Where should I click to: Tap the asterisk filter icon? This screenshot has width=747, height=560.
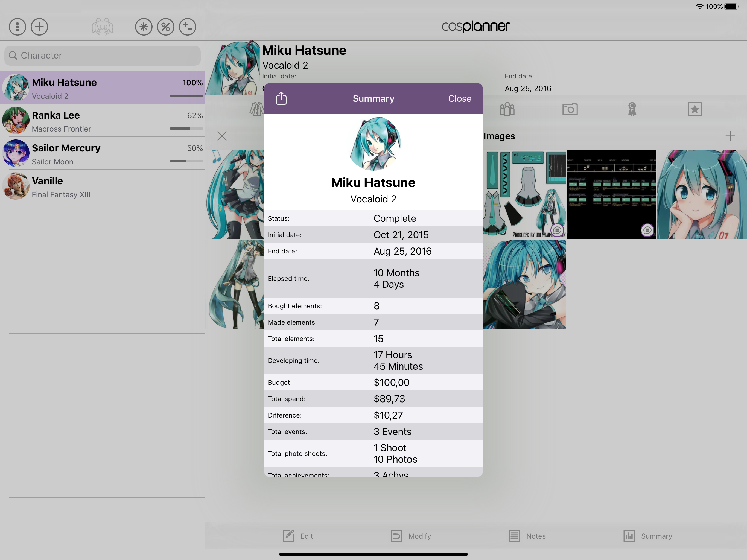click(x=144, y=27)
